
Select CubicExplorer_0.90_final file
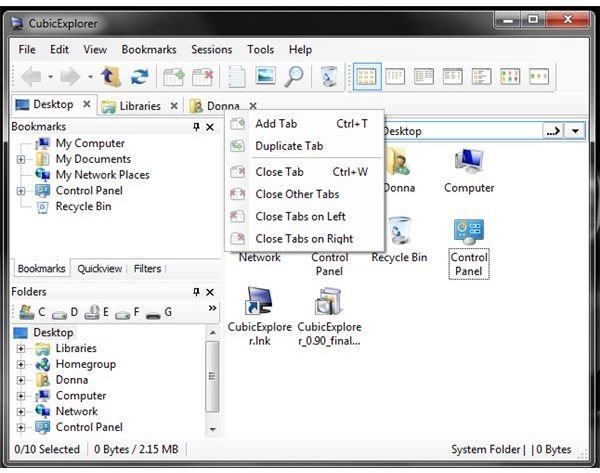329,317
